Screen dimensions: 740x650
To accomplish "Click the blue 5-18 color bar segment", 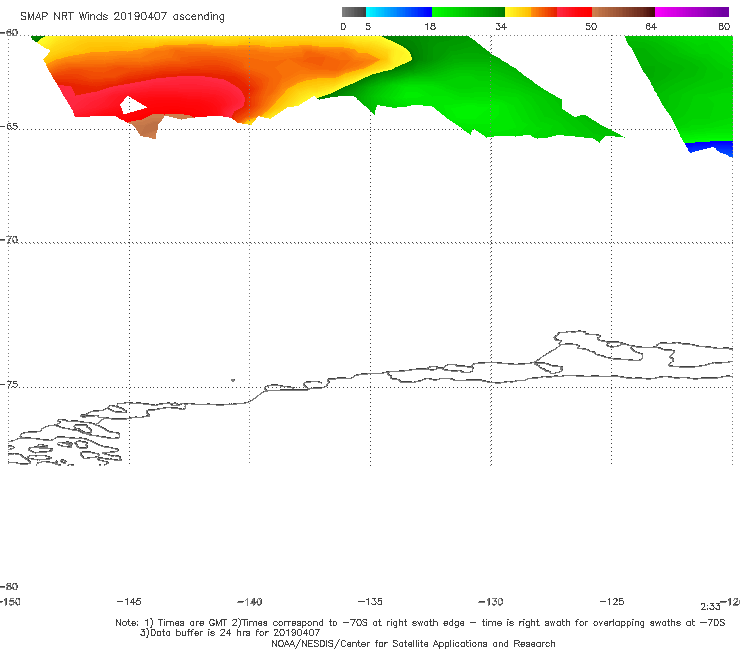I will click(x=399, y=12).
